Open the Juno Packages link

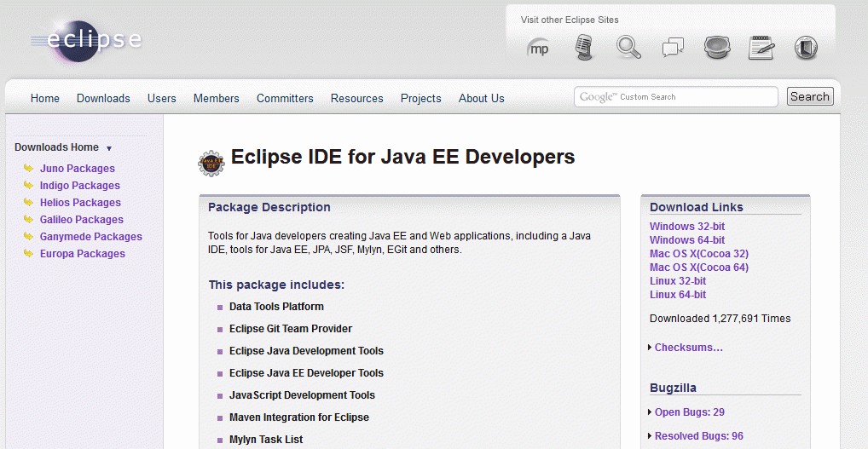coord(77,169)
